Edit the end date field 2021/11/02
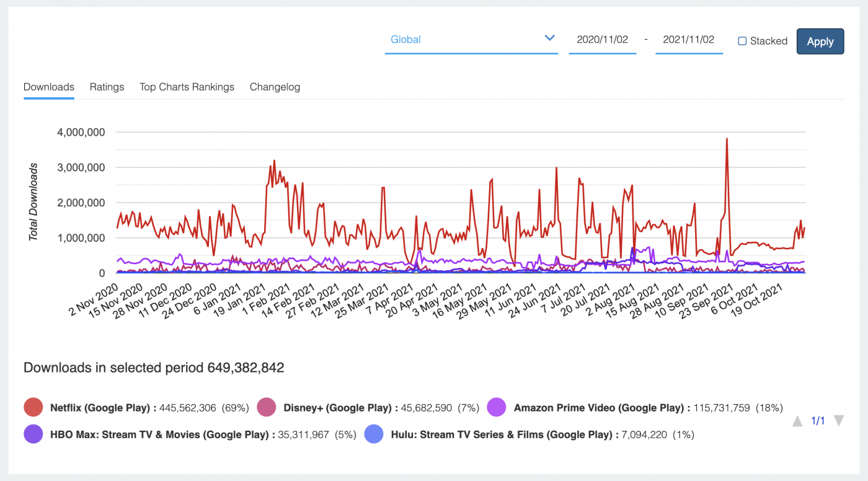Viewport: 868px width, 481px height. click(689, 40)
